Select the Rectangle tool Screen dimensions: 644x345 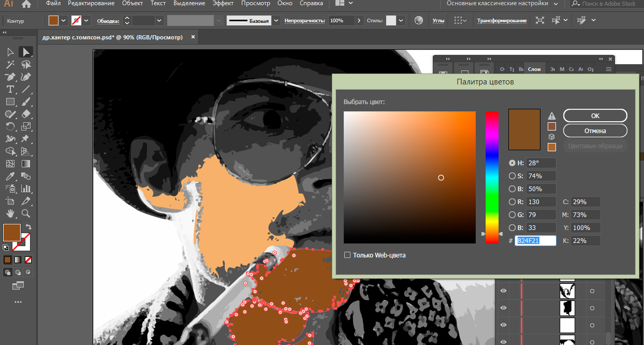(x=10, y=101)
